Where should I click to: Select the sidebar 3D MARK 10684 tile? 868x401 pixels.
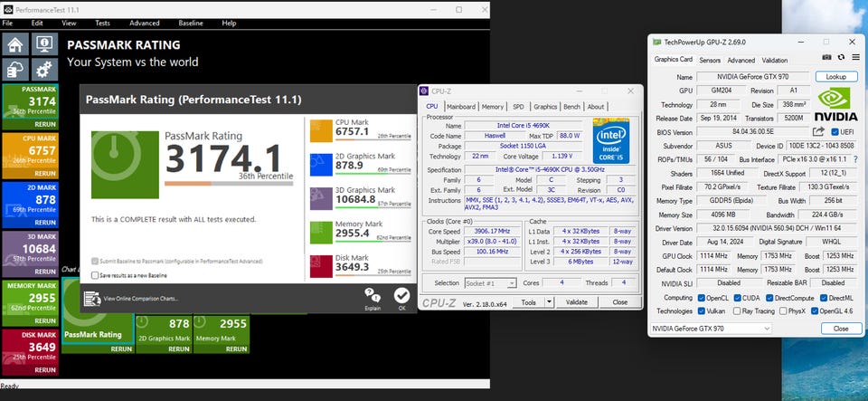click(31, 253)
